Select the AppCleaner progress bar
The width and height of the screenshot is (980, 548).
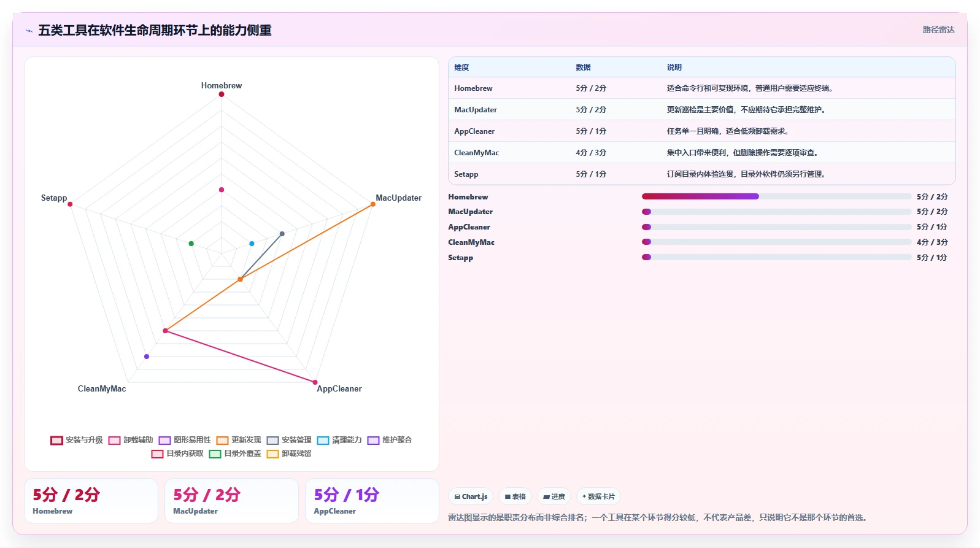(x=776, y=227)
